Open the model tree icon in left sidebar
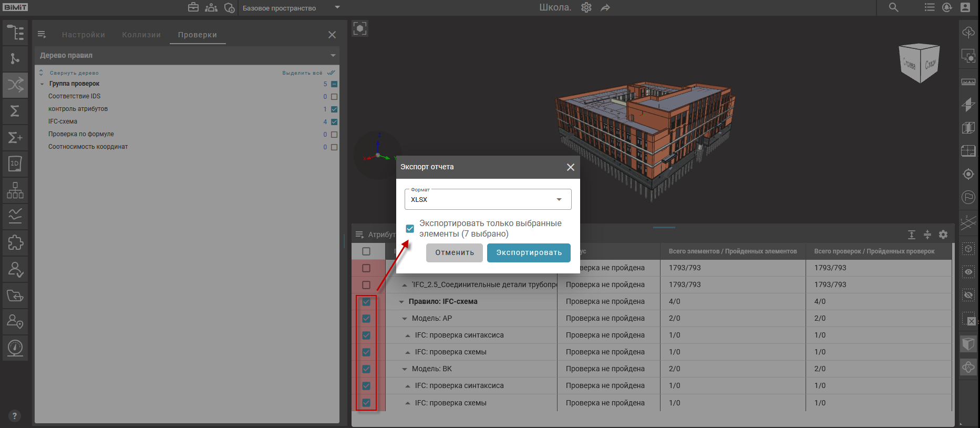This screenshot has width=980, height=428. [x=15, y=33]
